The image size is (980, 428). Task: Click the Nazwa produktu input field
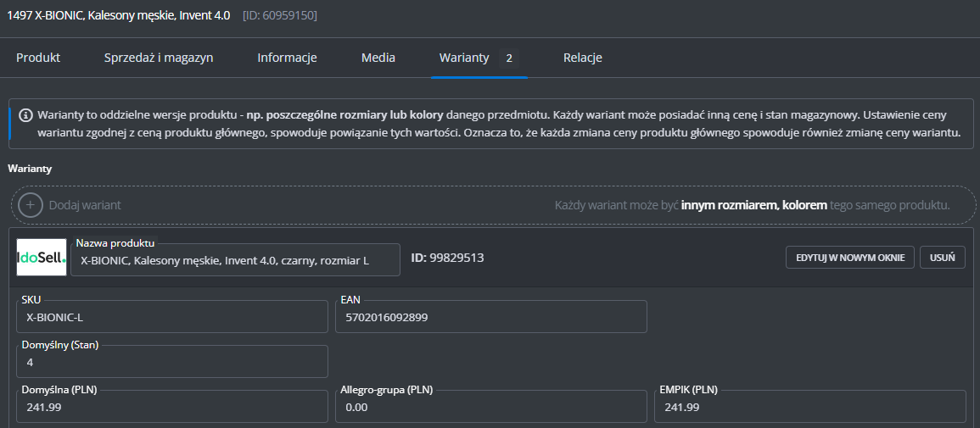click(235, 261)
